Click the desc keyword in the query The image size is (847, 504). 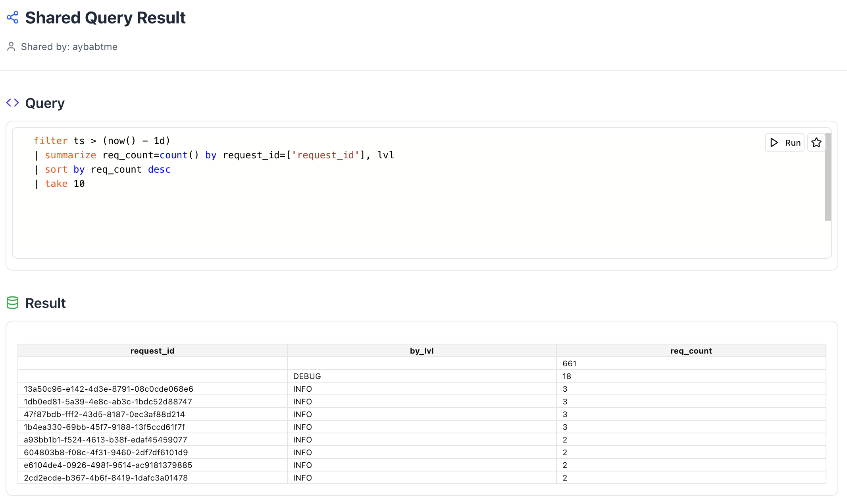(x=159, y=169)
